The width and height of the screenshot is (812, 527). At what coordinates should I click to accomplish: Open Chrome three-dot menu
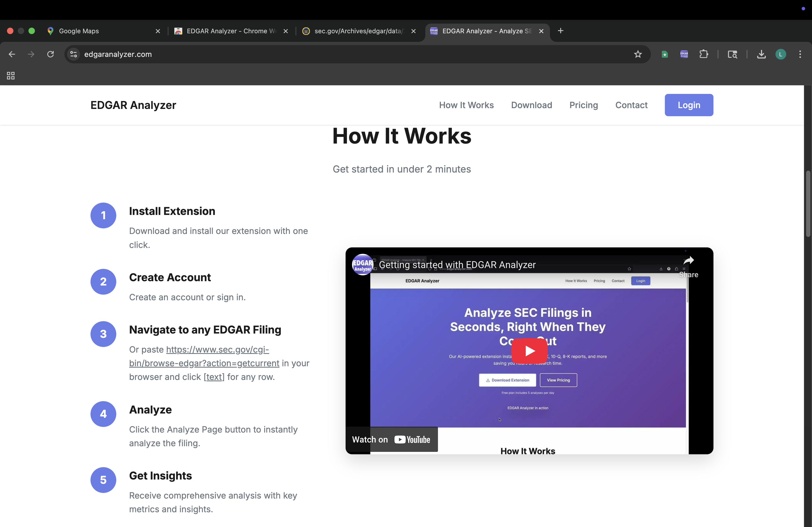(x=800, y=54)
